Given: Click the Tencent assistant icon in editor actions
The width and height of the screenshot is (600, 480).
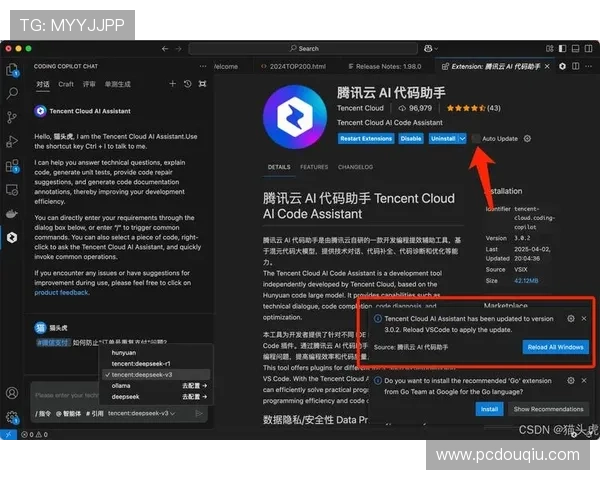Looking at the screenshot, I should coord(562,66).
